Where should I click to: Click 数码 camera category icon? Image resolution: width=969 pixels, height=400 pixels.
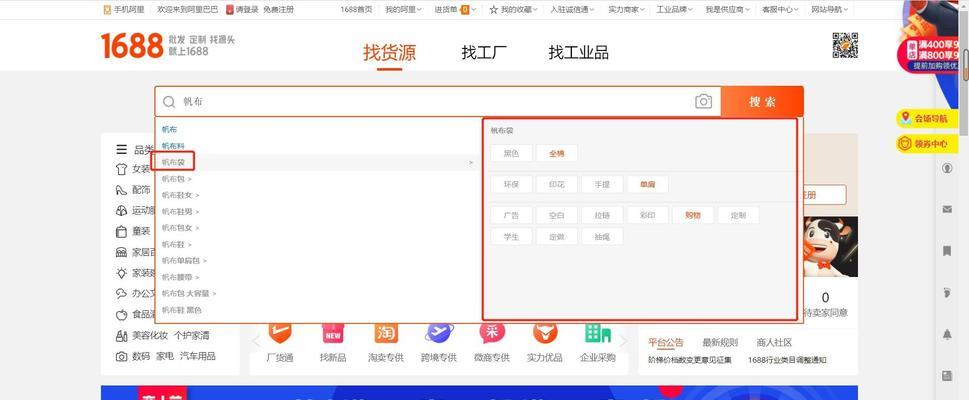pos(121,357)
